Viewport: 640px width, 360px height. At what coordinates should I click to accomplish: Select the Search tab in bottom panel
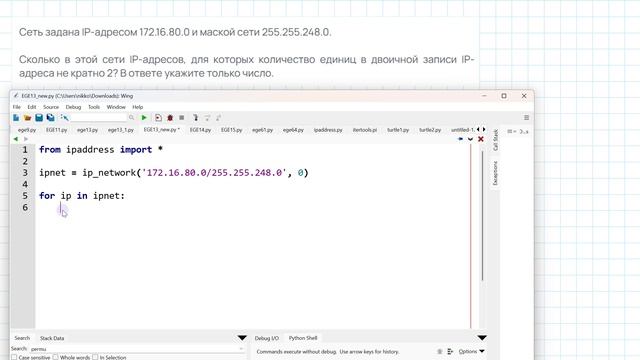22,338
